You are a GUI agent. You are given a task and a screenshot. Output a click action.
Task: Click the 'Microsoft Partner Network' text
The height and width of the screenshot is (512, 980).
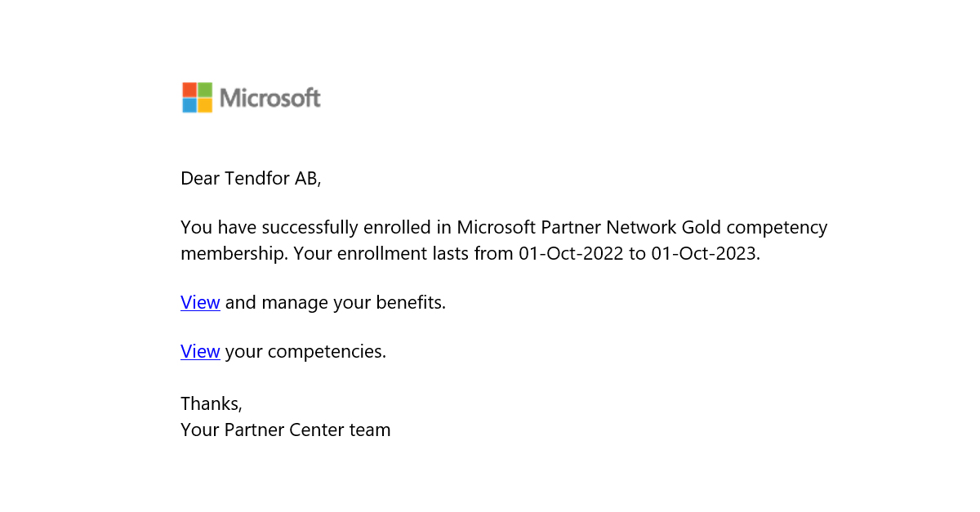567,227
